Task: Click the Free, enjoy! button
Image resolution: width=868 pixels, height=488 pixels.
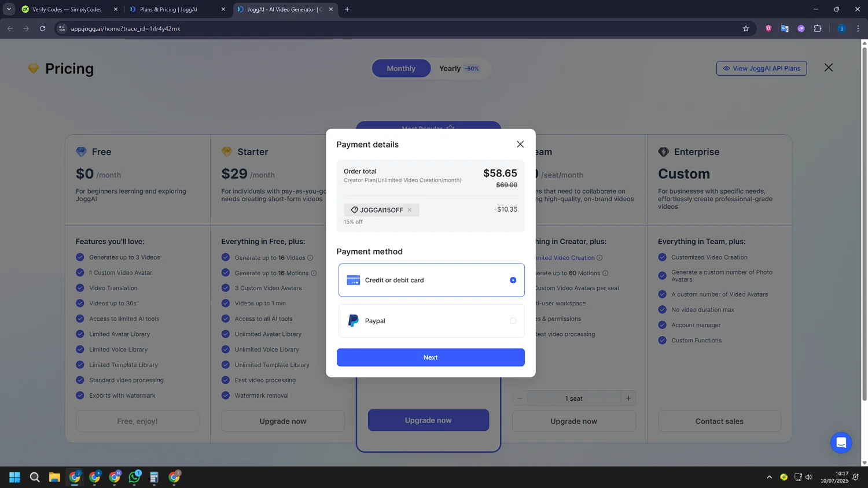Action: pyautogui.click(x=138, y=421)
